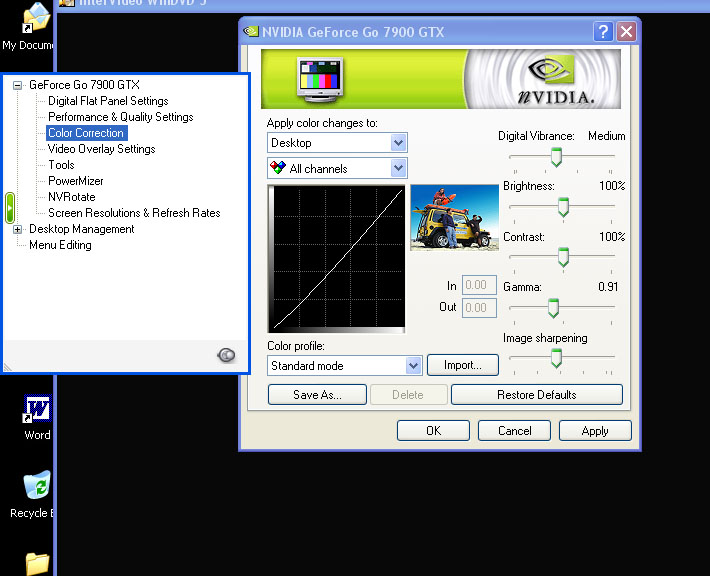Click the NVIDIA title bar logo icon

click(x=250, y=31)
